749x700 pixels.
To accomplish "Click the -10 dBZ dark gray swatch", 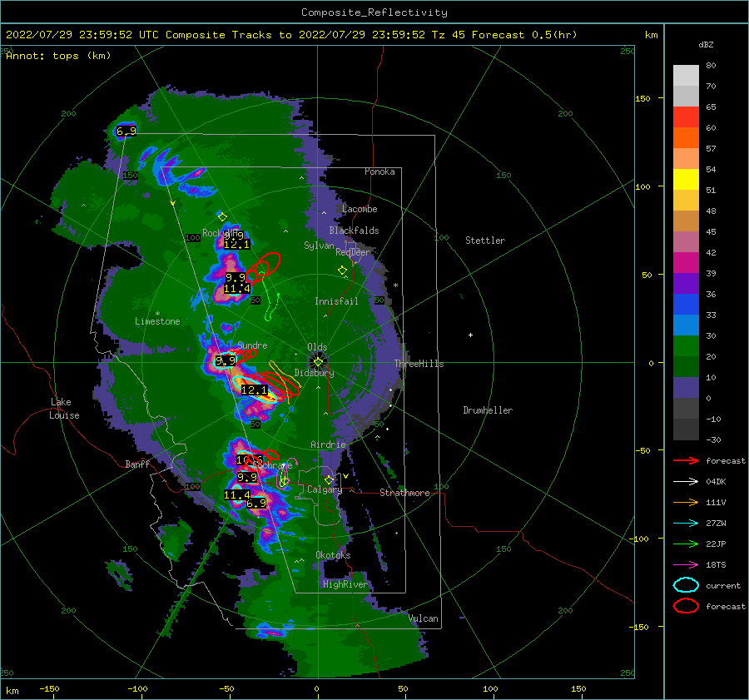I will 686,429.
